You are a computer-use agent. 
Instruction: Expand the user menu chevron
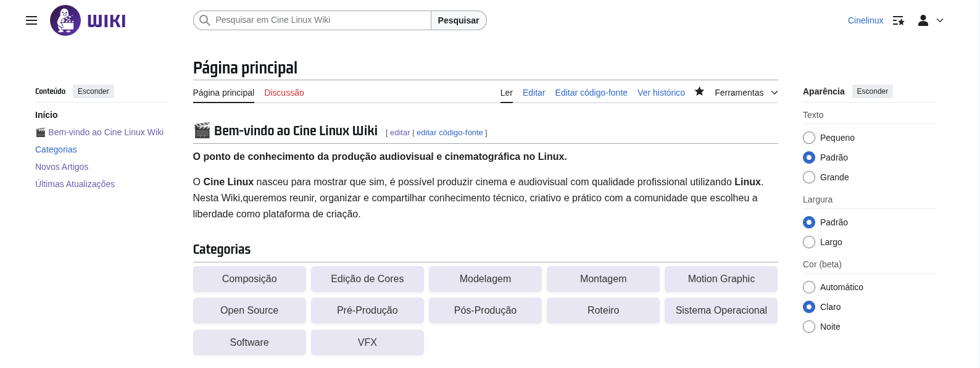(940, 20)
